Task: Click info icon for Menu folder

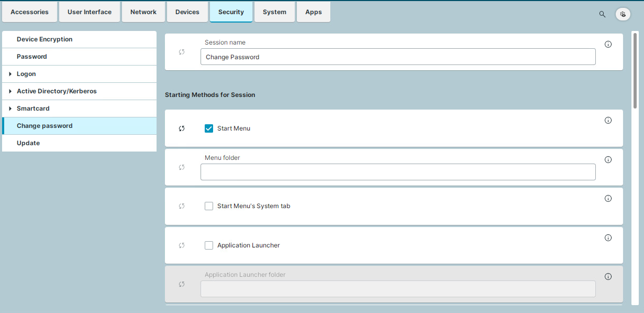Action: click(x=608, y=160)
